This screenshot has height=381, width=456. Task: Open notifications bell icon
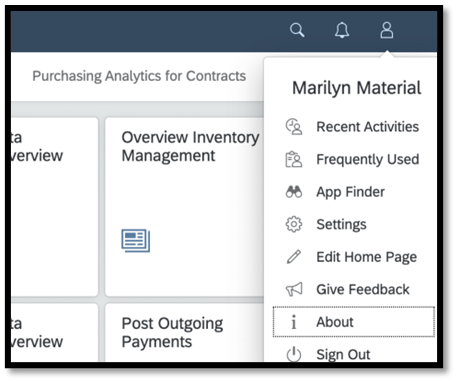pyautogui.click(x=342, y=30)
